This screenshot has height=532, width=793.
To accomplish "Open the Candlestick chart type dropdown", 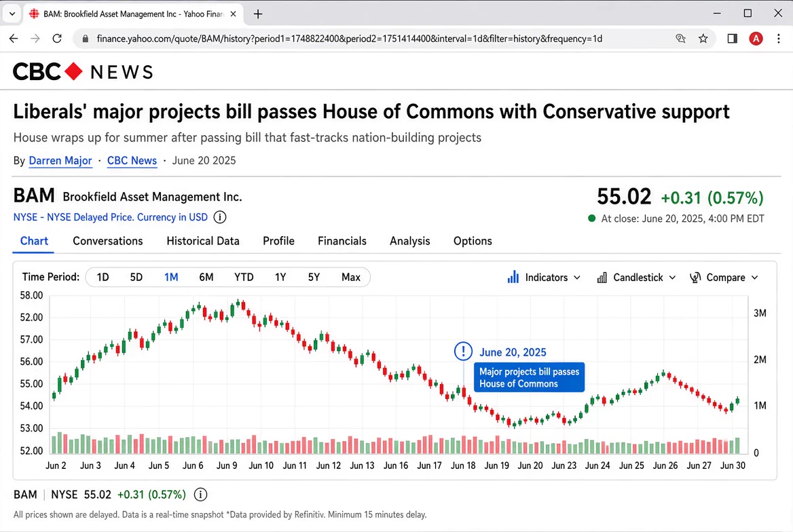I will click(x=636, y=278).
